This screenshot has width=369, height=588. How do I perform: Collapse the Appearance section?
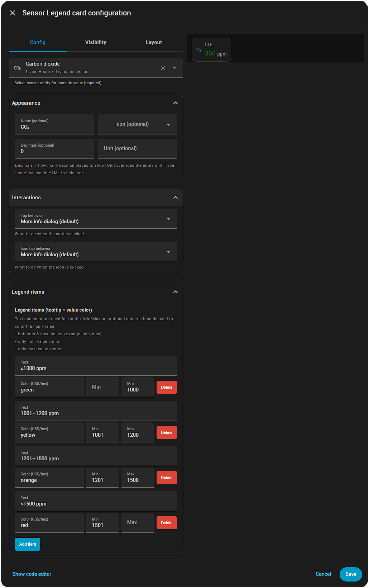(x=175, y=103)
